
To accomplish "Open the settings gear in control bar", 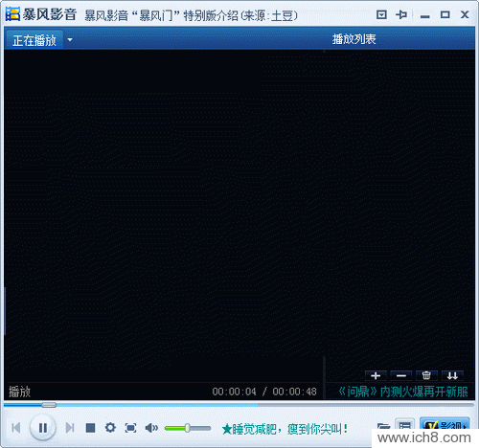I will [x=110, y=428].
